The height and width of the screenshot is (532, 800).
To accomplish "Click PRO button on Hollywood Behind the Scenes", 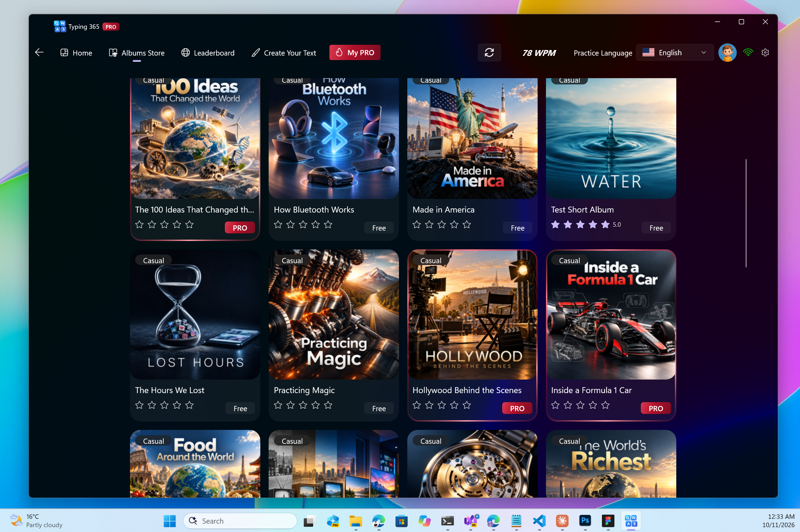I will pos(517,408).
